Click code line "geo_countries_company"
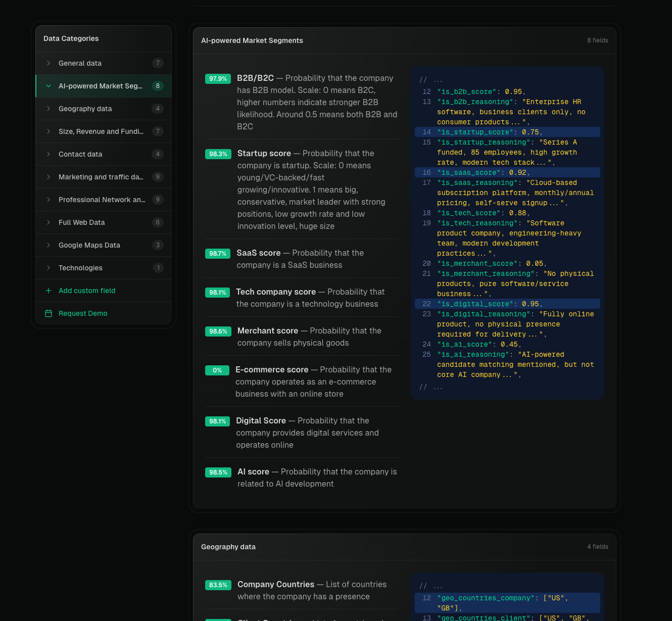This screenshot has width=672, height=621. coord(507,603)
